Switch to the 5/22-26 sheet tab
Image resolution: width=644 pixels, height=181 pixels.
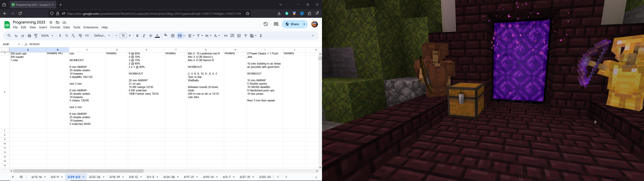tap(95, 177)
